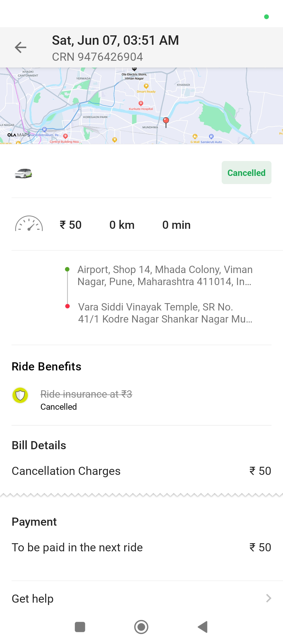Tap the Ola Electric Store map label
The height and width of the screenshot is (644, 283).
pyautogui.click(x=134, y=76)
